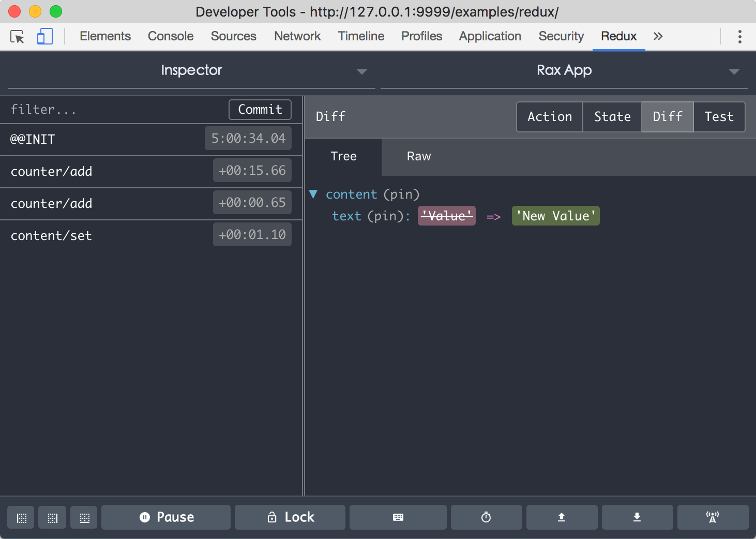The height and width of the screenshot is (539, 756).
Task: Toggle Lock changes
Action: tap(290, 517)
